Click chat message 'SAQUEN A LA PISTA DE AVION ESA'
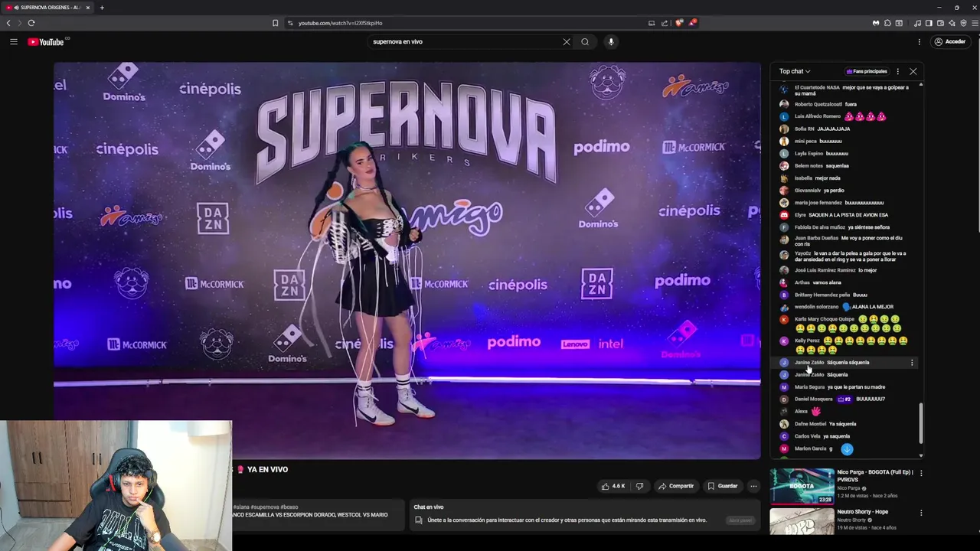980x551 pixels. (848, 215)
